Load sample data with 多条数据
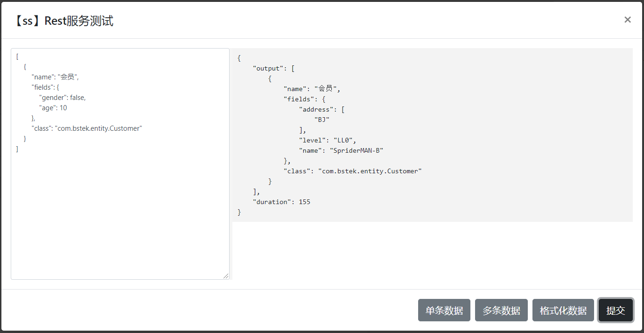 [x=501, y=311]
